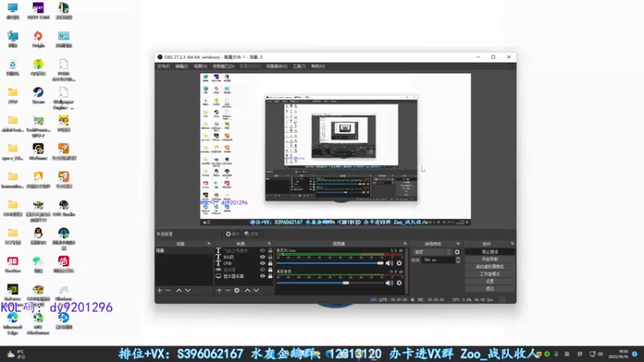Move the selected source up
644x362 pixels.
tap(248, 290)
